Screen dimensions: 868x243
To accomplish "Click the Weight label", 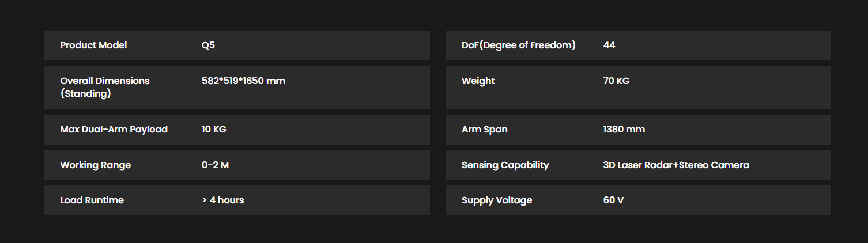I will (x=478, y=81).
